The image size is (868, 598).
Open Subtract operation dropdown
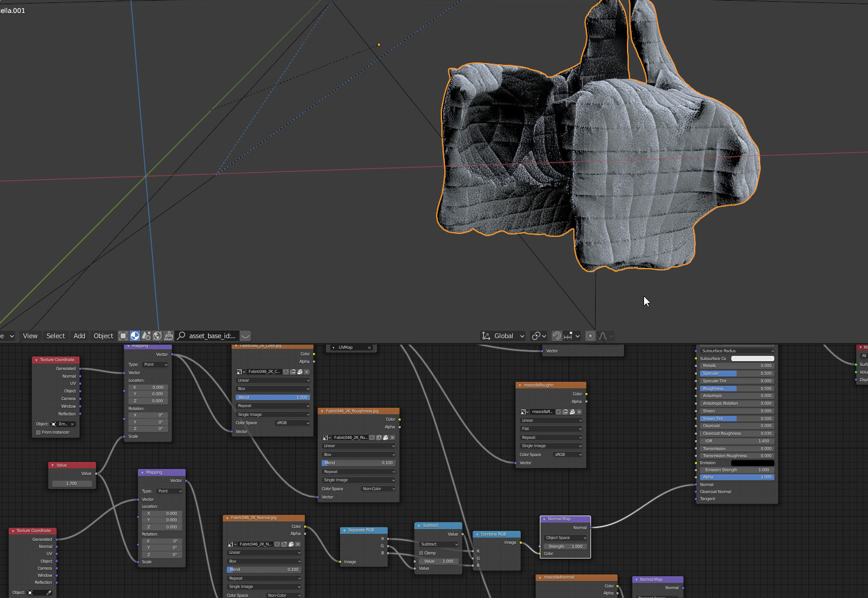[x=438, y=544]
